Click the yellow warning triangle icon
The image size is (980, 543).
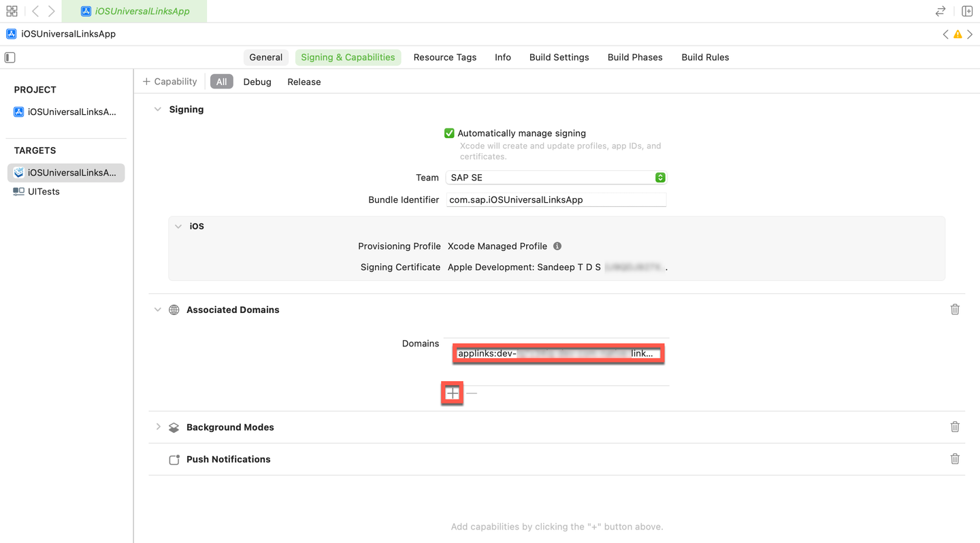pos(958,34)
